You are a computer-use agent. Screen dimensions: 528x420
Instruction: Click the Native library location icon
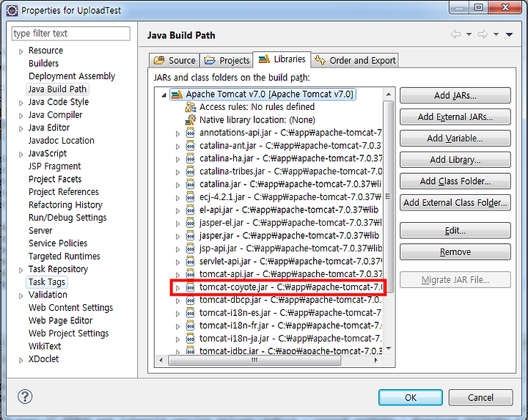[x=191, y=119]
